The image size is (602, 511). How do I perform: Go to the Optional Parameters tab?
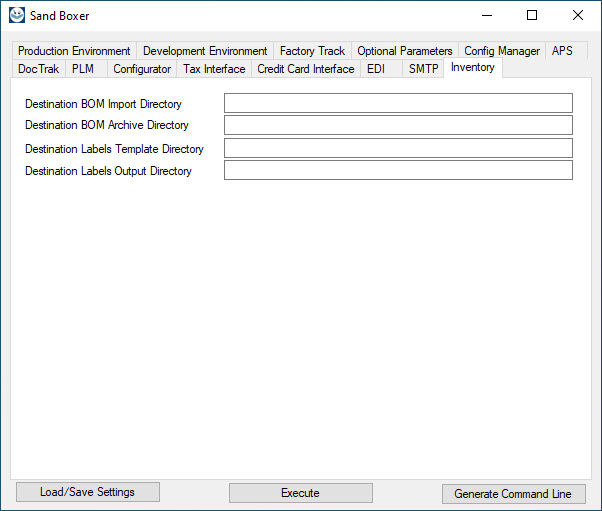tap(405, 51)
